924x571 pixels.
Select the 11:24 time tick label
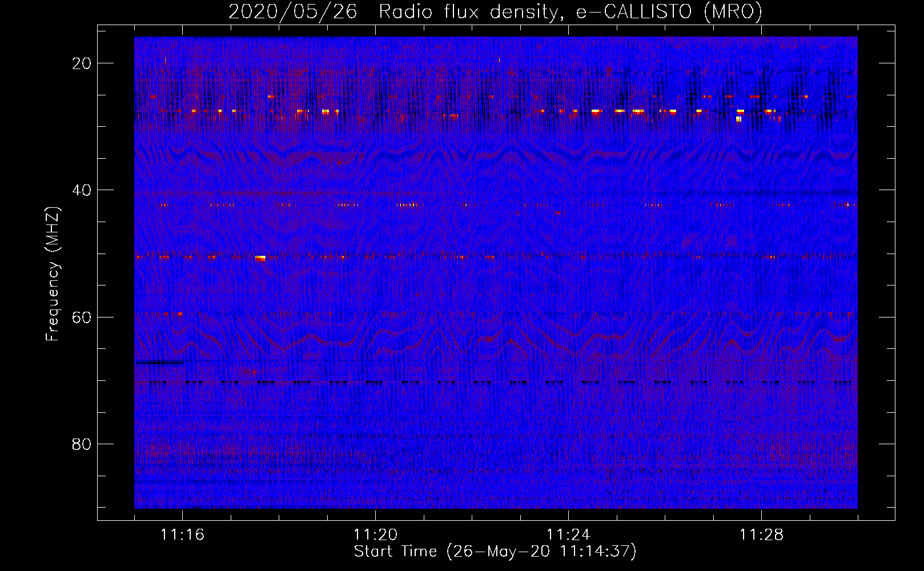tap(568, 535)
